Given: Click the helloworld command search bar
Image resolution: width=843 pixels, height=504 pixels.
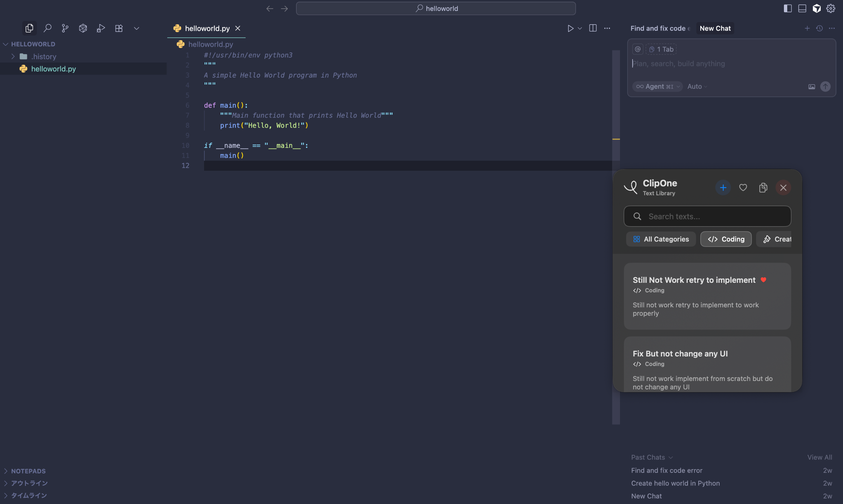Looking at the screenshot, I should (x=436, y=9).
